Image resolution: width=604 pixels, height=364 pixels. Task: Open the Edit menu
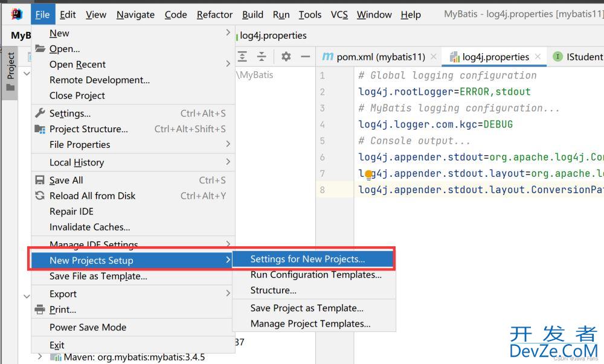point(68,14)
